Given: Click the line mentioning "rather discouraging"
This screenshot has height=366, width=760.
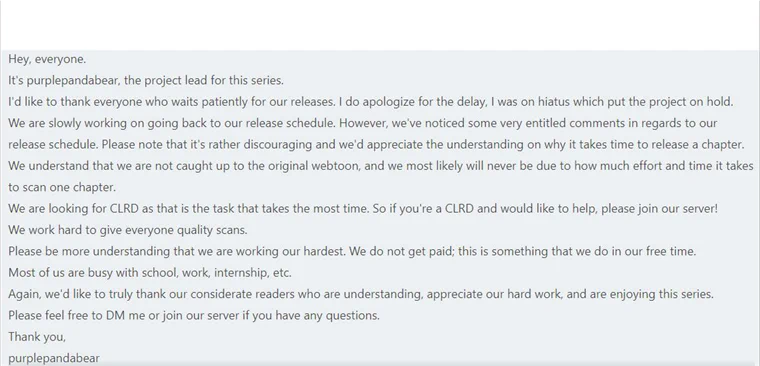Looking at the screenshot, I should pyautogui.click(x=376, y=144).
